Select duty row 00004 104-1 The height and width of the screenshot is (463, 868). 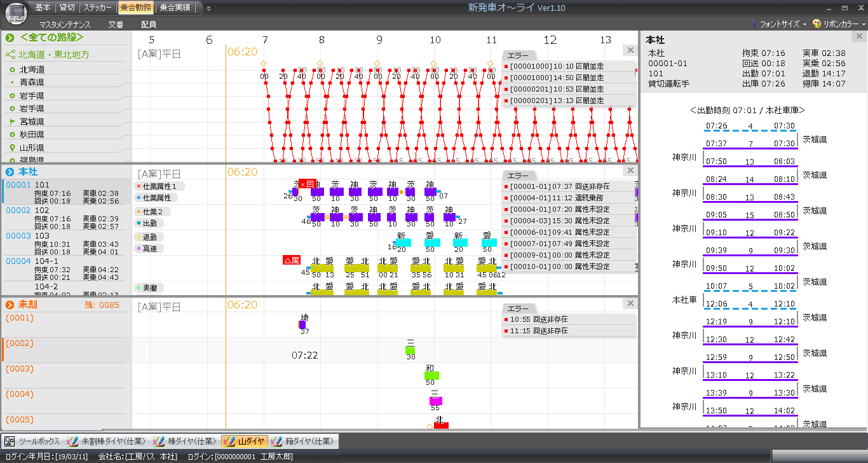click(x=66, y=268)
